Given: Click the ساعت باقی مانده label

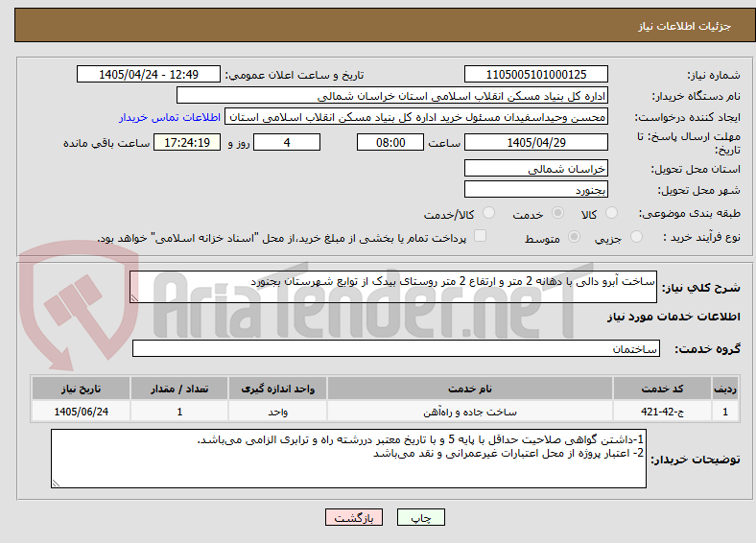Looking at the screenshot, I should pos(106,143).
